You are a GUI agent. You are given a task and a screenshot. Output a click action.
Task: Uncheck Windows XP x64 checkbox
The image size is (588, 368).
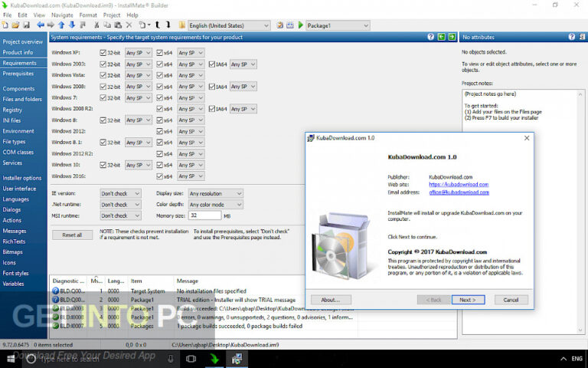coord(159,53)
